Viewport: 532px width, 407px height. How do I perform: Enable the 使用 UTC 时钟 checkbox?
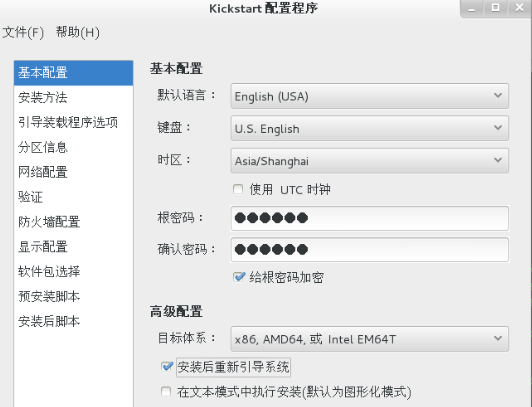pyautogui.click(x=238, y=189)
